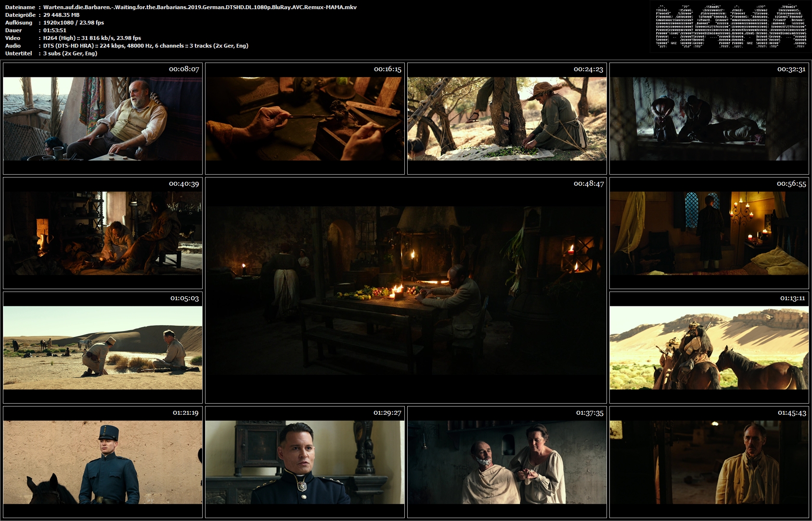
Task: Click the blue-uniformed soldier frame at 01:21:19
Action: (x=103, y=462)
